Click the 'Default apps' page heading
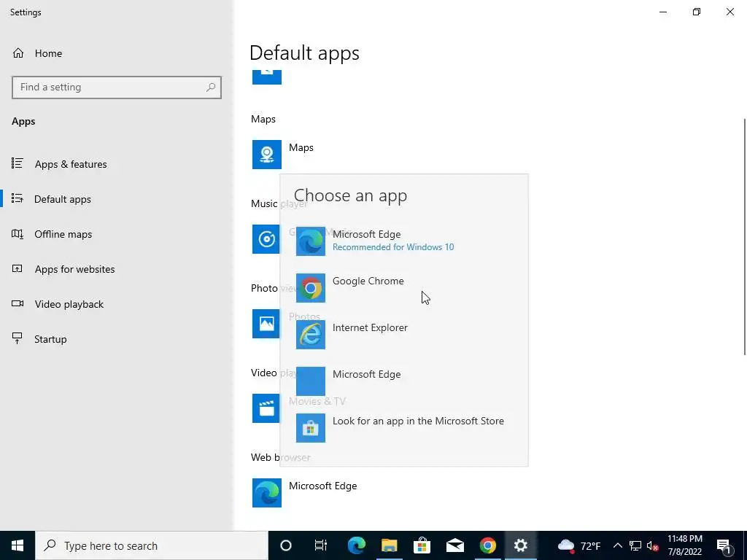This screenshot has height=560, width=747. coord(304,52)
